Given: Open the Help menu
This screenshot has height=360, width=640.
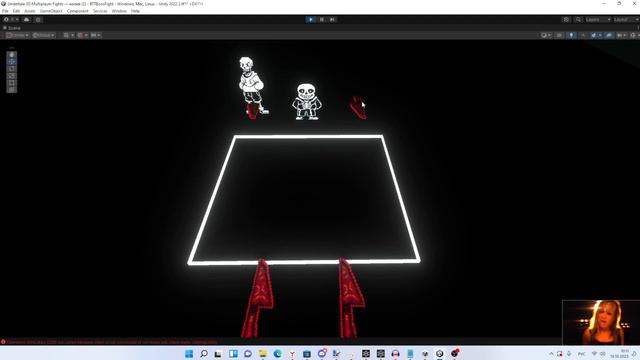Looking at the screenshot, I should 136,11.
